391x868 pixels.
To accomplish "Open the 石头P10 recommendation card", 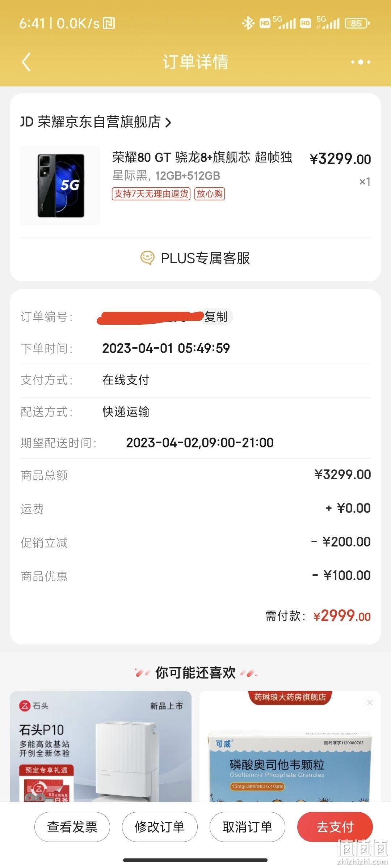I will pyautogui.click(x=101, y=747).
